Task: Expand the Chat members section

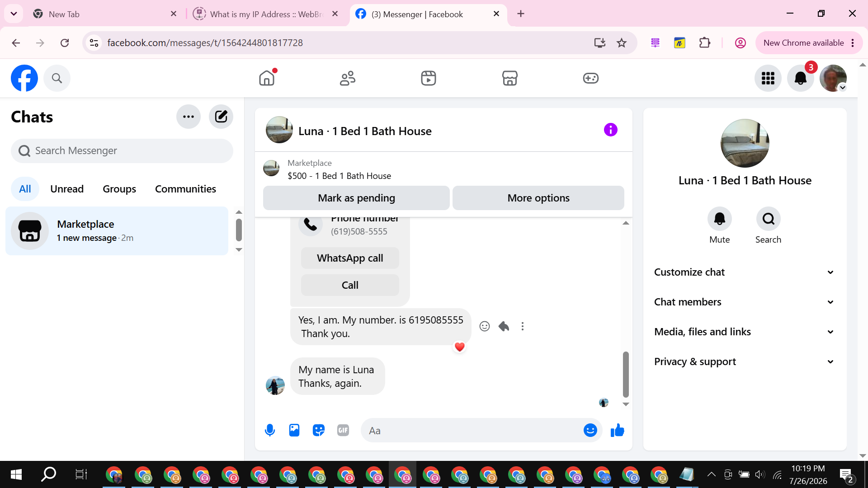Action: [x=745, y=302]
